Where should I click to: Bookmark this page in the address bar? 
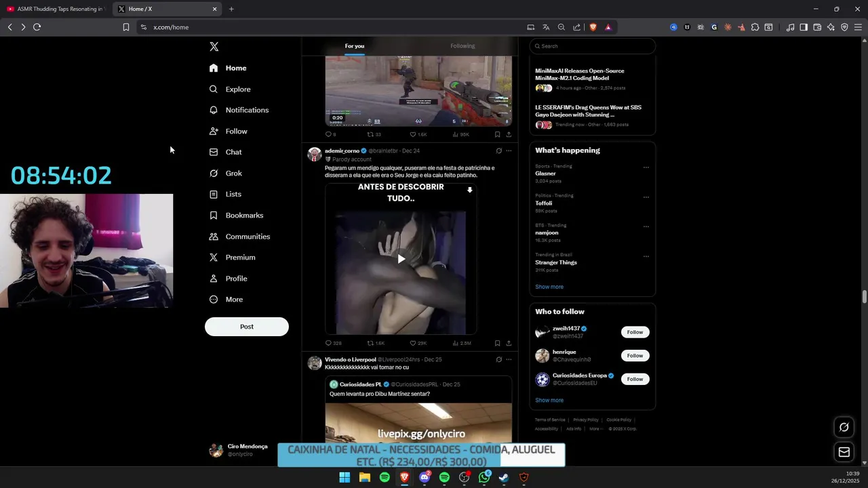pos(125,27)
